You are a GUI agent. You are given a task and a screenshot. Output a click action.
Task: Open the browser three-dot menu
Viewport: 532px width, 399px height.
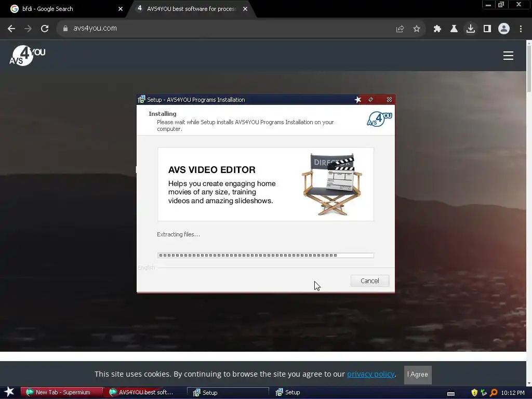pos(521,29)
